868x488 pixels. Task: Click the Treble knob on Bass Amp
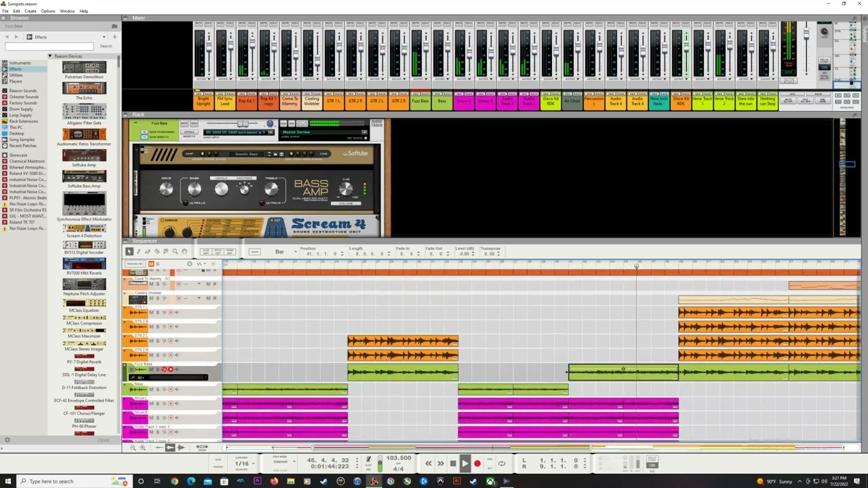(x=271, y=189)
